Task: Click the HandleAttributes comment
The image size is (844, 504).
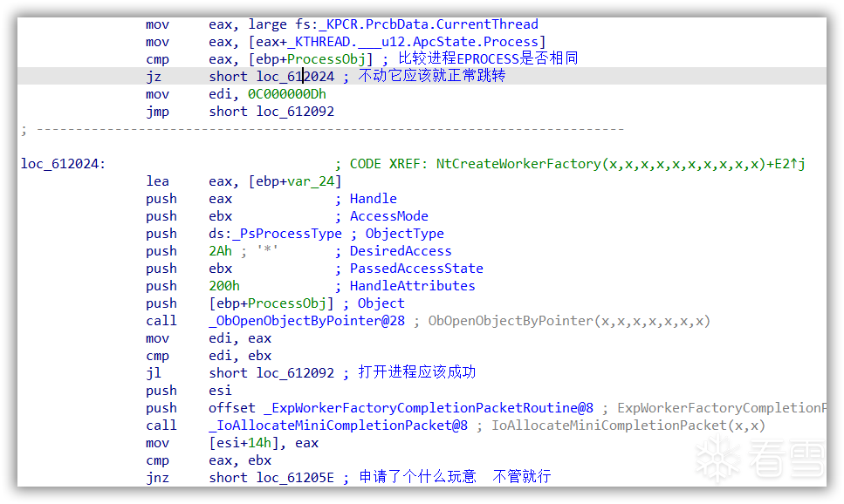Action: tap(412, 286)
